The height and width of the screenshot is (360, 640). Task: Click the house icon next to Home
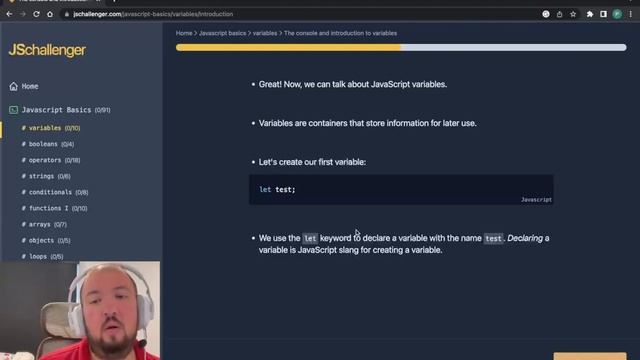(x=13, y=86)
